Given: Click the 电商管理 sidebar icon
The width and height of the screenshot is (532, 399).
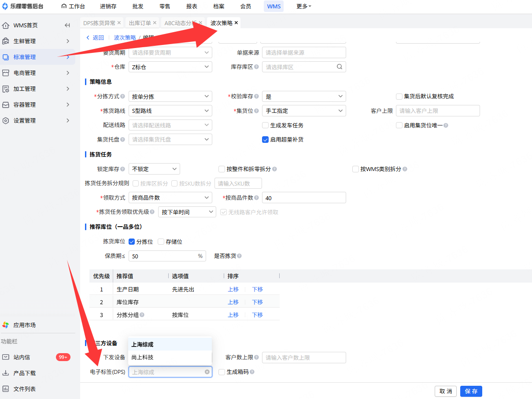Looking at the screenshot, I should click(x=6, y=73).
